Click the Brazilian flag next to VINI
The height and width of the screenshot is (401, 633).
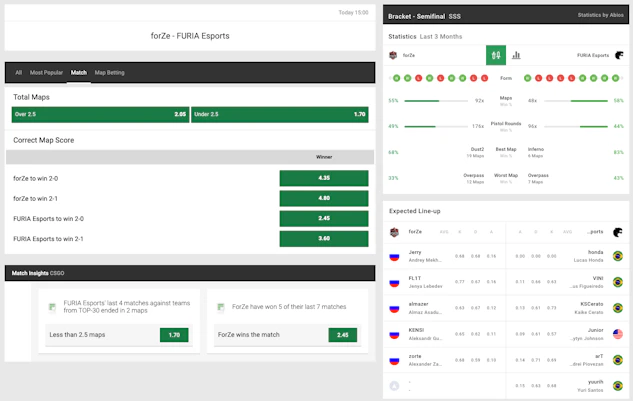coord(618,282)
